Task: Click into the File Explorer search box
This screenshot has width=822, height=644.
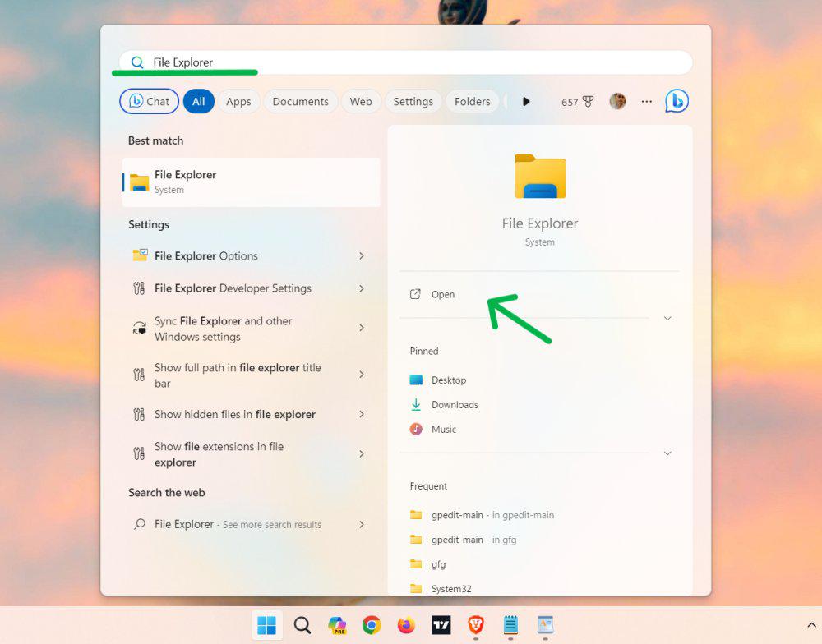Action: tap(405, 62)
